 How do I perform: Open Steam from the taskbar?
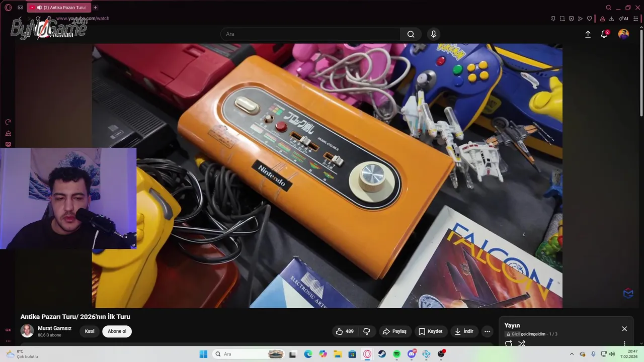382,354
